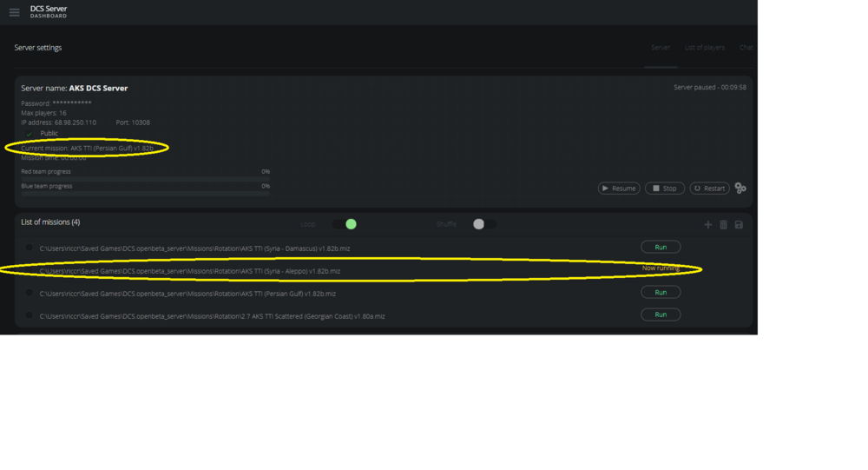The height and width of the screenshot is (470, 868).
Task: Select the Persian Gulf mission radio button
Action: click(x=29, y=293)
